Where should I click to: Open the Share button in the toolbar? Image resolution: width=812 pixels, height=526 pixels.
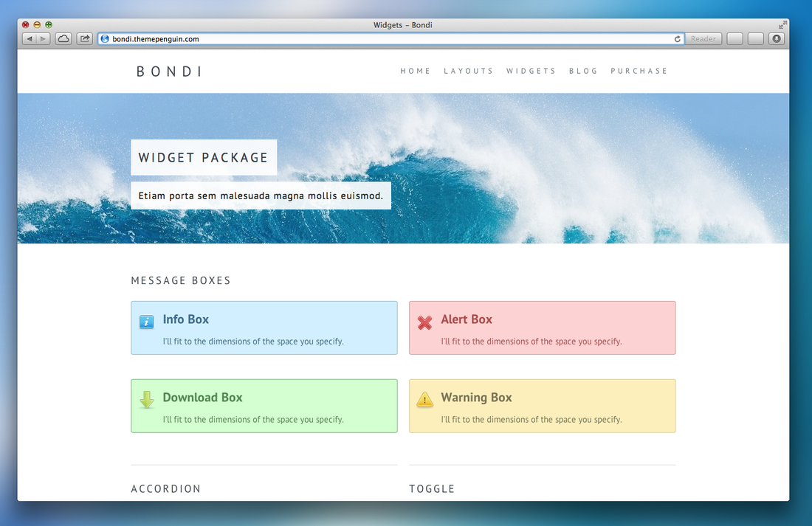pyautogui.click(x=84, y=39)
